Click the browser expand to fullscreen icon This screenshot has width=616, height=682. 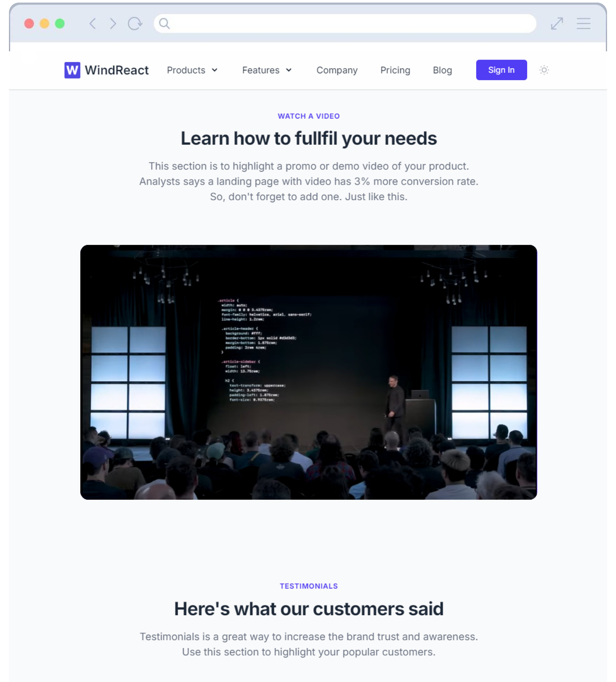pyautogui.click(x=557, y=23)
